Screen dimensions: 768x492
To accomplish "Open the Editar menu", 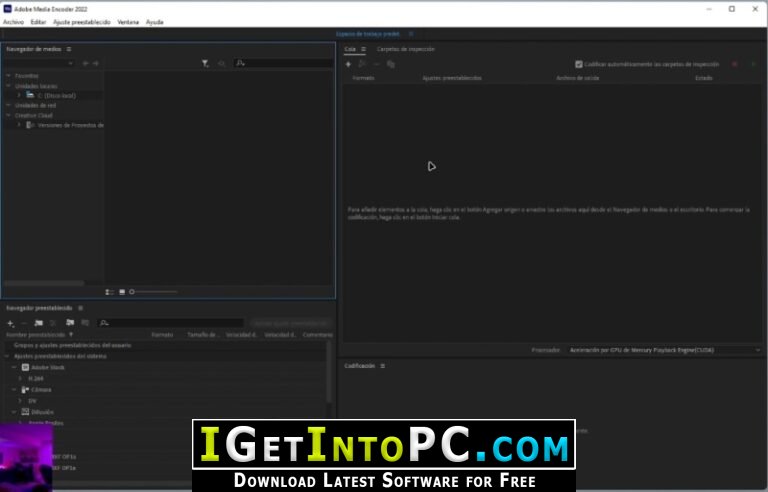I will pos(38,22).
